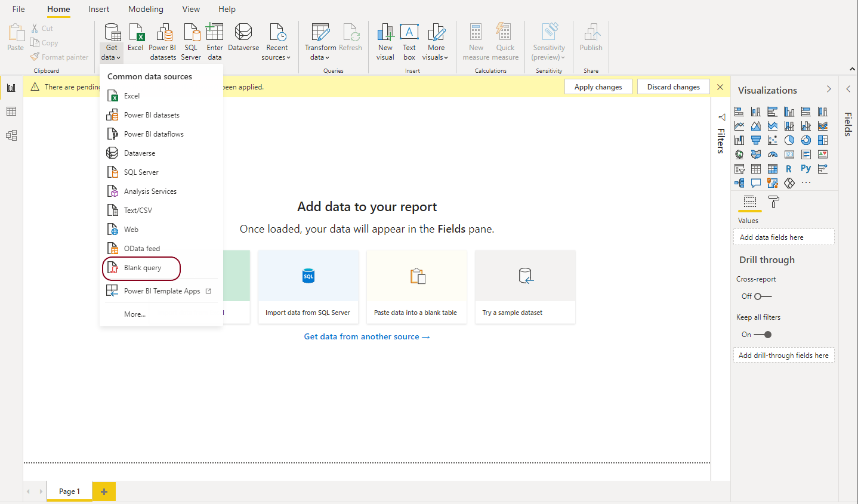Add a new page with plus button
858x504 pixels.
104,491
